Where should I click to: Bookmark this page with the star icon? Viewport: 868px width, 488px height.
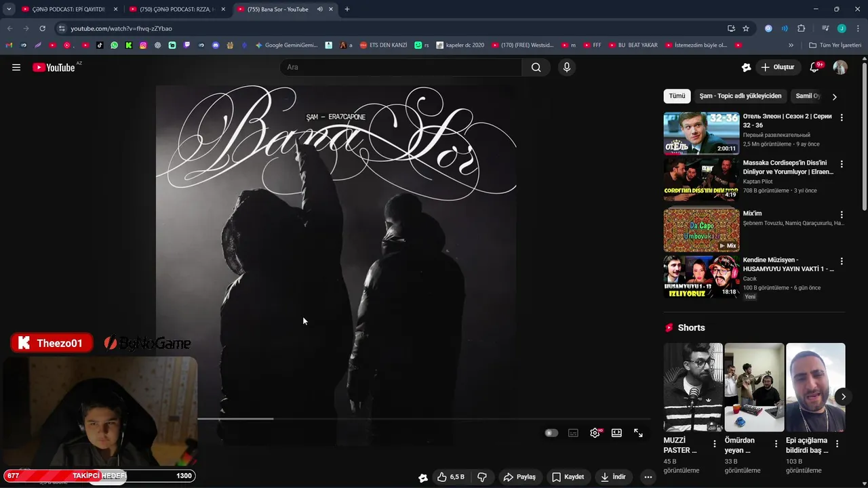pos(746,28)
